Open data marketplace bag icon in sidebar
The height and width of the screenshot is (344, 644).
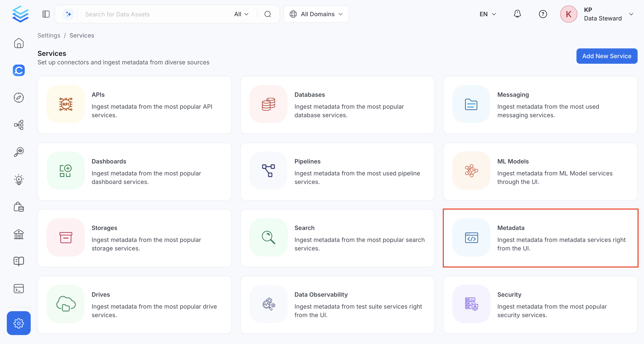coord(19,207)
